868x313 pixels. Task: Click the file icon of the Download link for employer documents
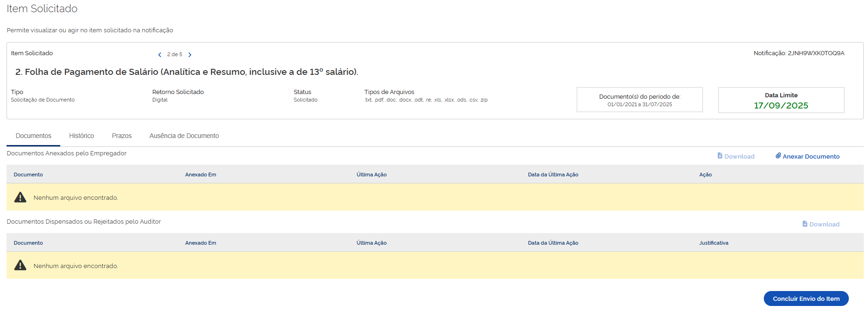click(720, 156)
